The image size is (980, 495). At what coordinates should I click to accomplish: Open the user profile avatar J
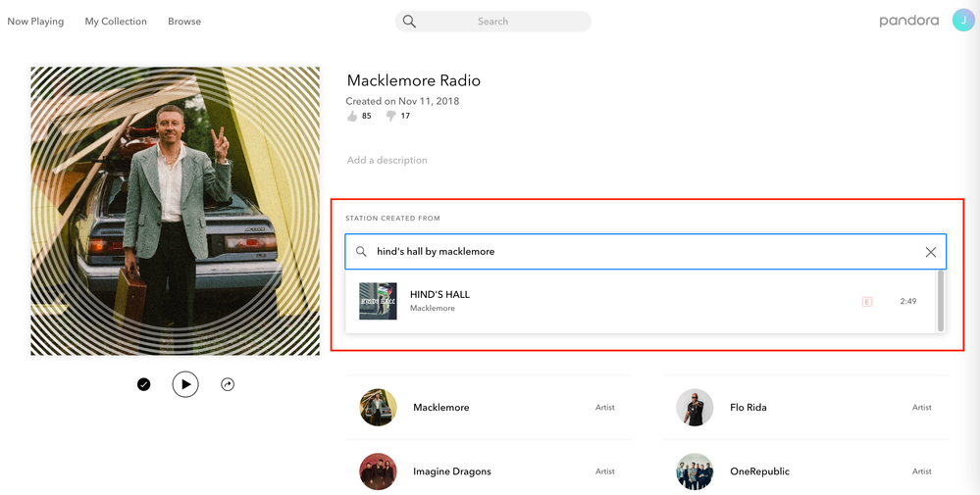coord(963,21)
